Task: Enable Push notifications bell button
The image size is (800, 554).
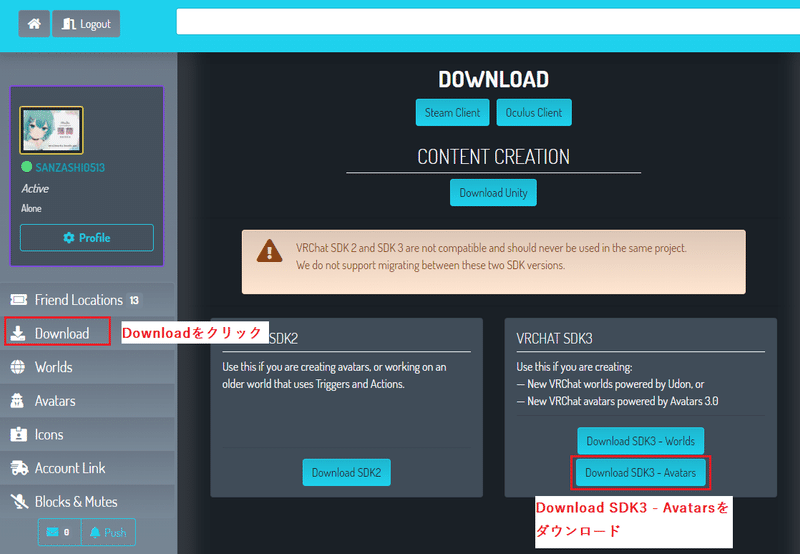Action: tap(108, 533)
